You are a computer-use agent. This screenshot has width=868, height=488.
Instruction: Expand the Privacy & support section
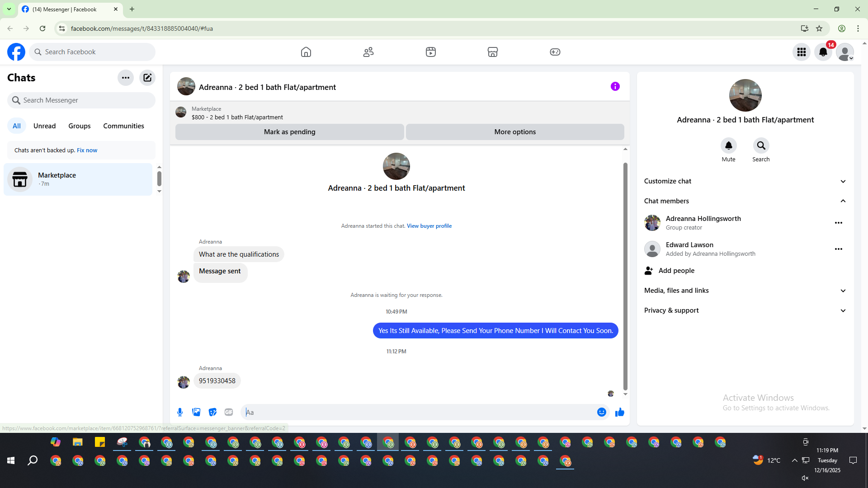tap(745, 310)
